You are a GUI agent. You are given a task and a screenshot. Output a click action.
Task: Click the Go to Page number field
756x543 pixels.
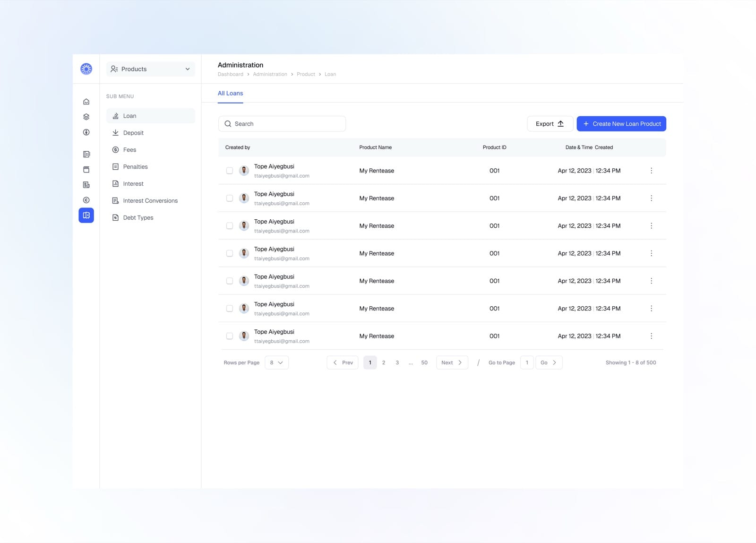point(527,362)
